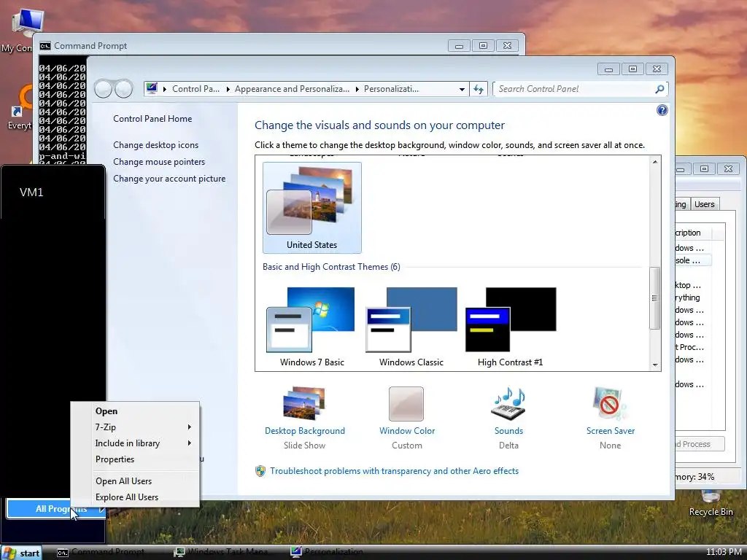Select the United States theme
Screen dimensions: 747x560
click(x=312, y=208)
